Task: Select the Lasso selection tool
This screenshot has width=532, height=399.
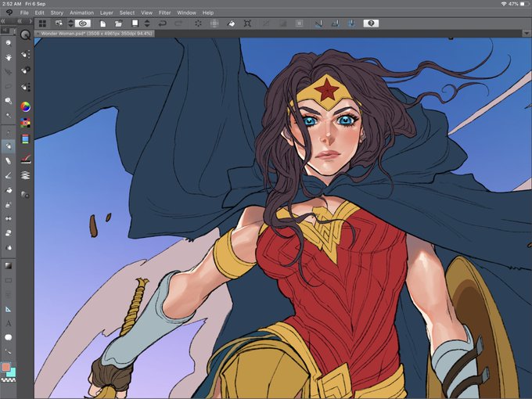Action: (x=9, y=87)
